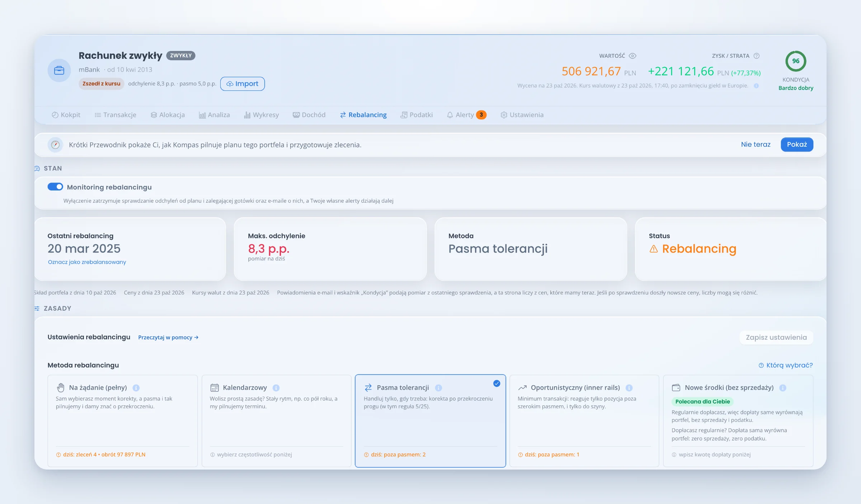Open the Ustawienia tab

522,115
